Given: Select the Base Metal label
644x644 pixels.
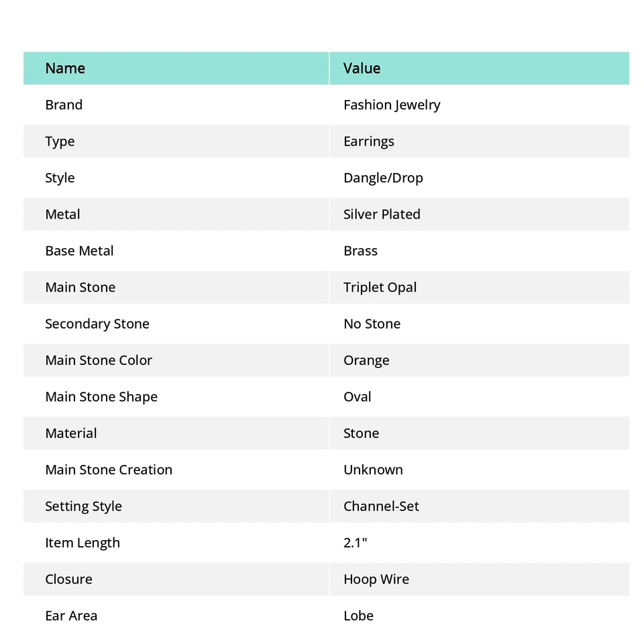Looking at the screenshot, I should click(x=79, y=251).
